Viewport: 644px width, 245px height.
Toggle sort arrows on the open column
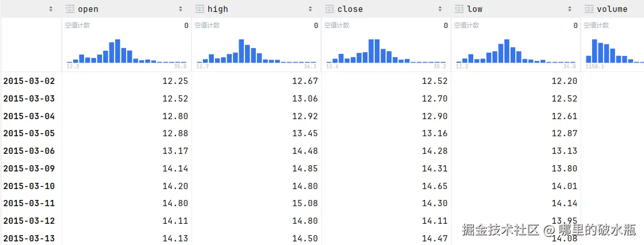pos(181,9)
